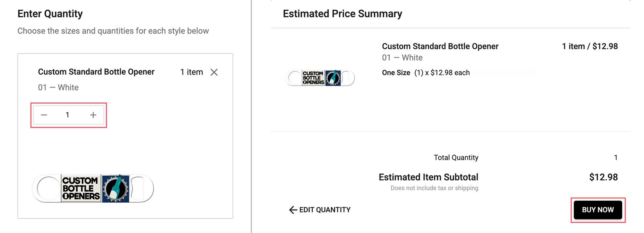Image resolution: width=644 pixels, height=233 pixels.
Task: Select the Custom Standard Bottle Opener title on left
Action: [x=96, y=72]
